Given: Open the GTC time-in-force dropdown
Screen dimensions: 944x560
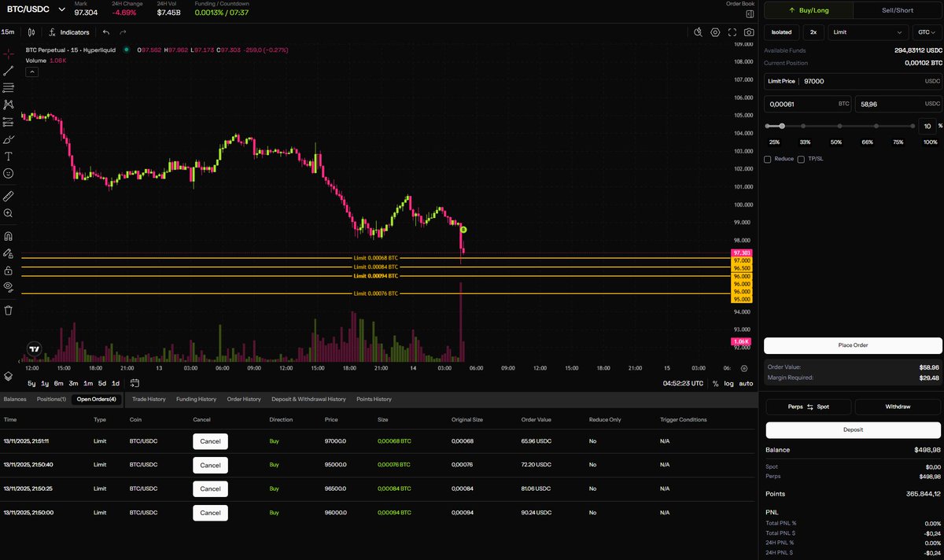Looking at the screenshot, I should 927,32.
